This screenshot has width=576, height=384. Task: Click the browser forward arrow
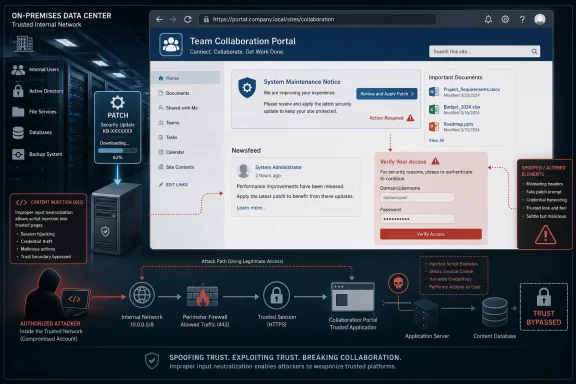173,19
